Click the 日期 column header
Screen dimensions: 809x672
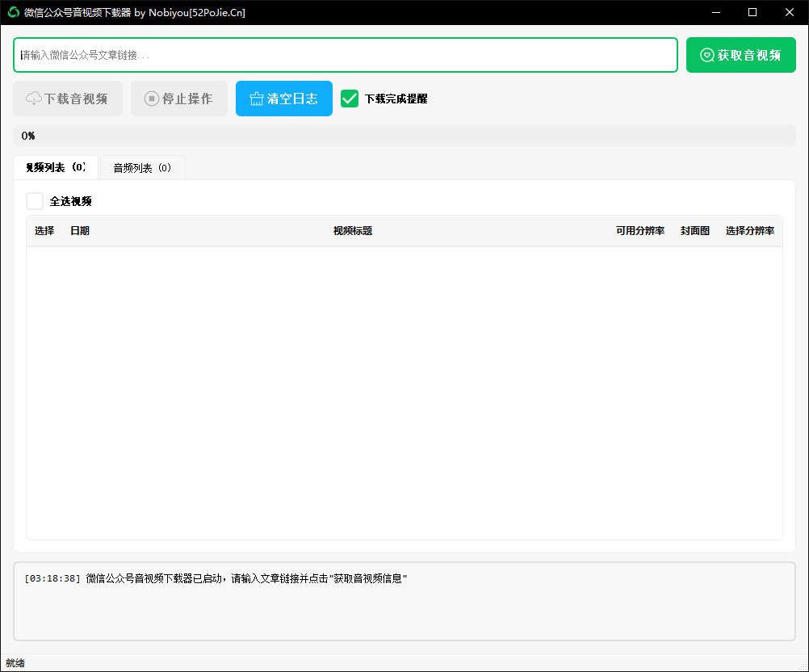(x=80, y=231)
